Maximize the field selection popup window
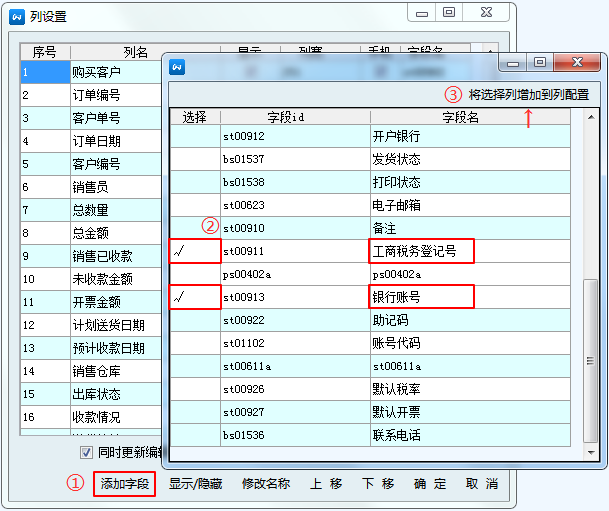Viewport: 609px width, 511px height. click(540, 62)
